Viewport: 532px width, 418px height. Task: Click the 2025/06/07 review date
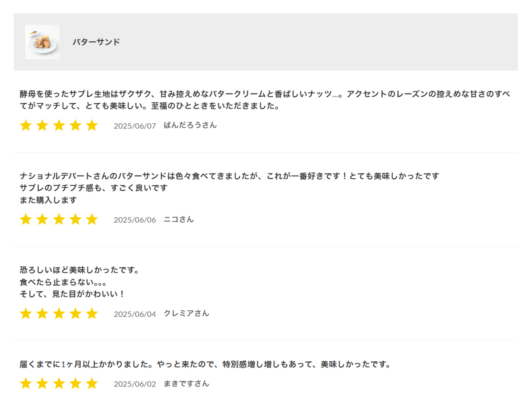(135, 126)
